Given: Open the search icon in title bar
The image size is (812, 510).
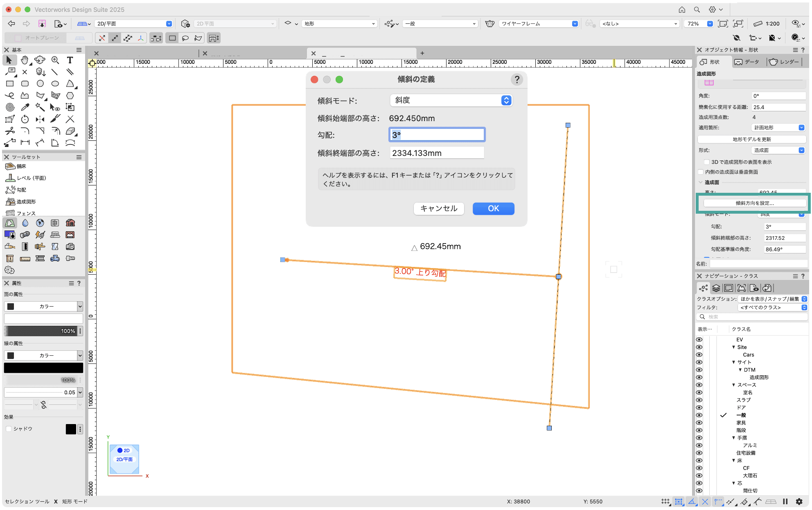Looking at the screenshot, I should pyautogui.click(x=697, y=9).
